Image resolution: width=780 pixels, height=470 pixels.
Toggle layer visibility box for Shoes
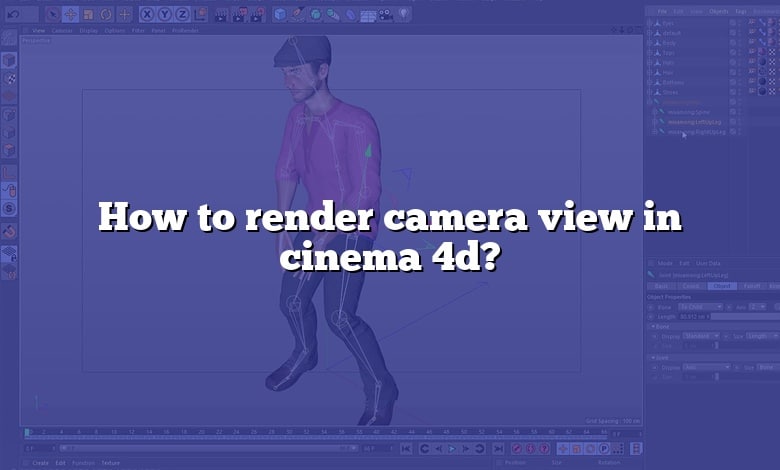[733, 92]
